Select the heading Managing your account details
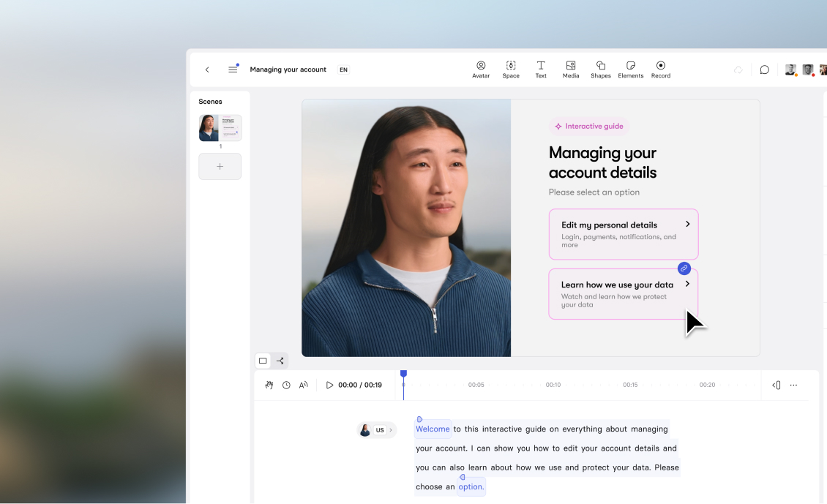This screenshot has width=827, height=504. [x=602, y=162]
